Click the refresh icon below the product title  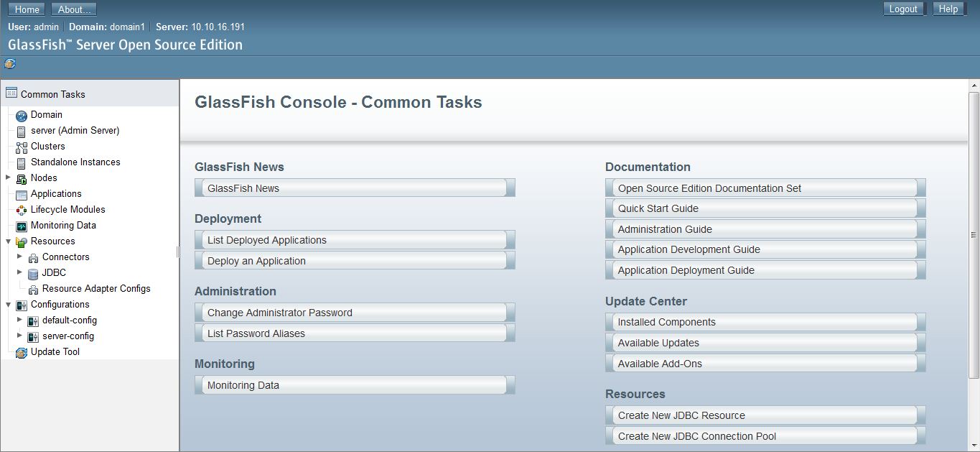point(10,63)
